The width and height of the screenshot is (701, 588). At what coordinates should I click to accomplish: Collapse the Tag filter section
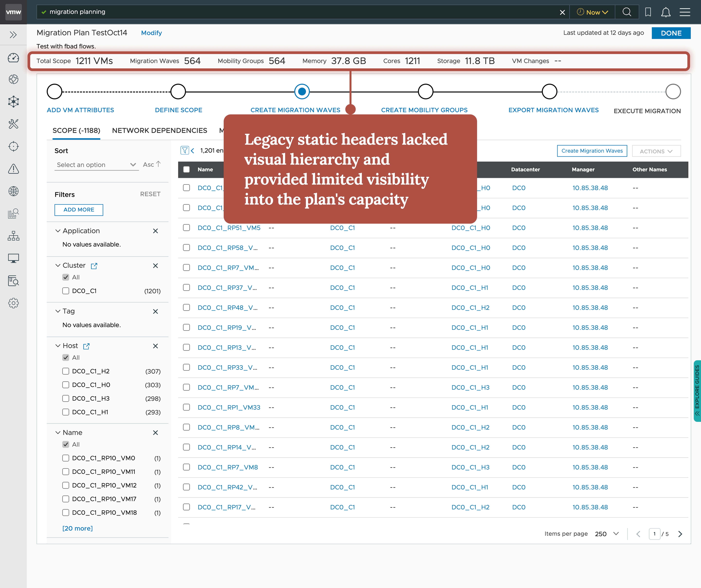(x=58, y=311)
